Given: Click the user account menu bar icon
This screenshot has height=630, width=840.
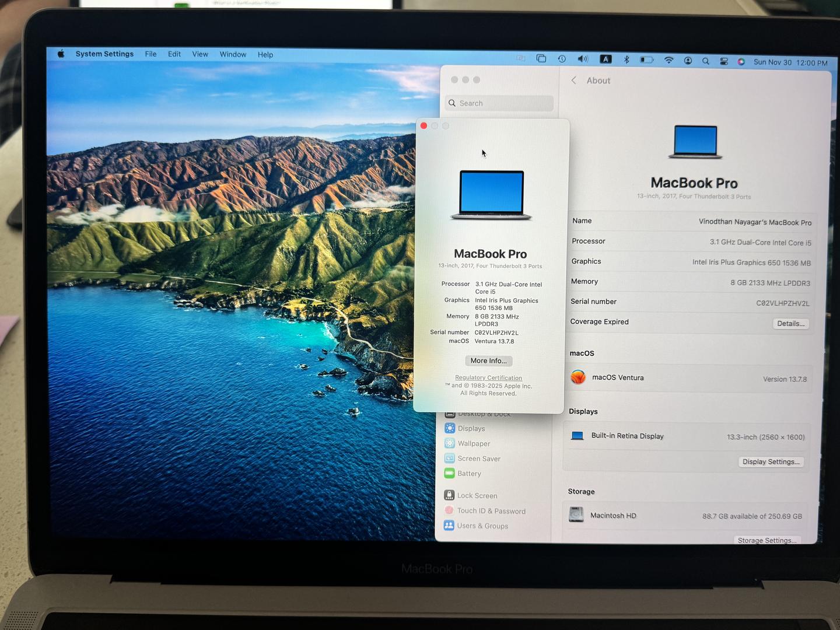Looking at the screenshot, I should pos(688,61).
